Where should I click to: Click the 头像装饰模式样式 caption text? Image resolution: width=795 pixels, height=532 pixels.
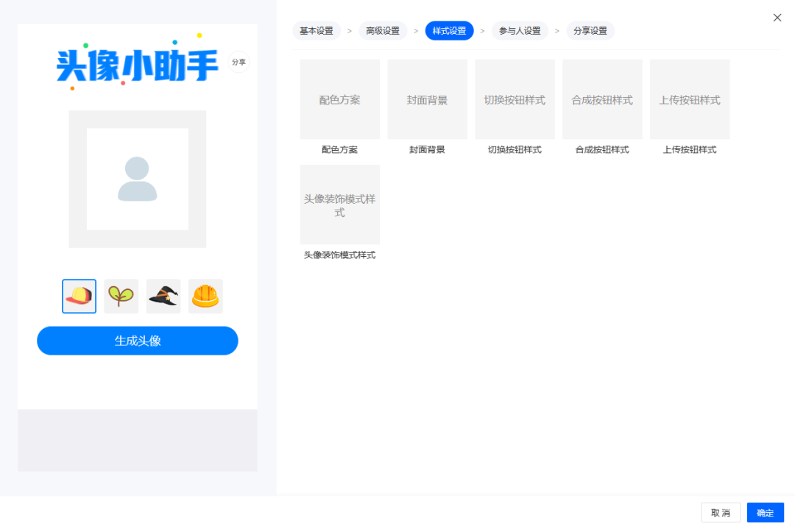[x=339, y=255]
